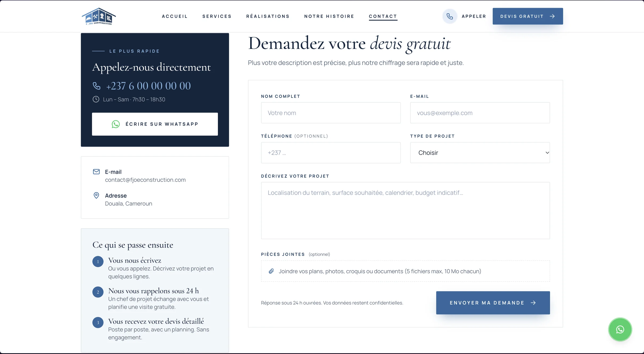Click the Douala, Cameroun address text

coord(129,204)
